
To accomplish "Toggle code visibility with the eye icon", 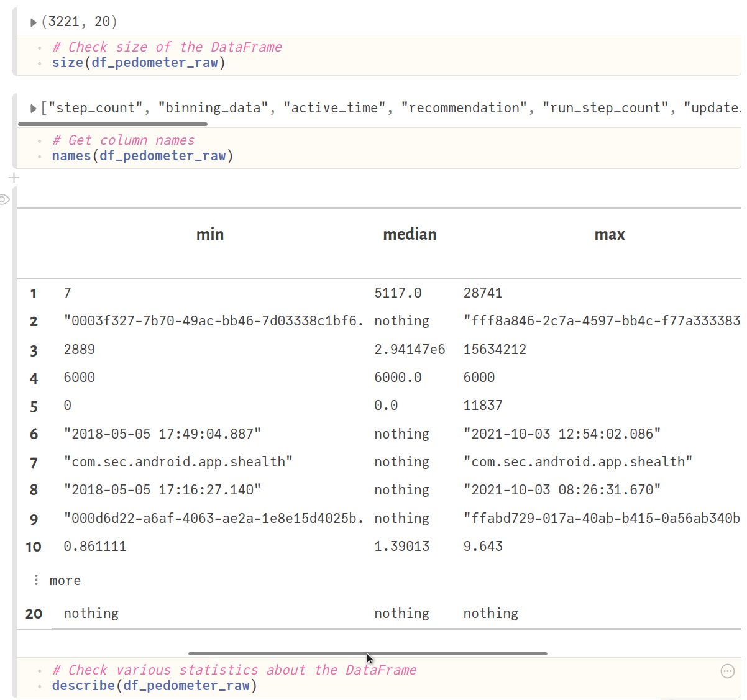I will click(x=4, y=199).
